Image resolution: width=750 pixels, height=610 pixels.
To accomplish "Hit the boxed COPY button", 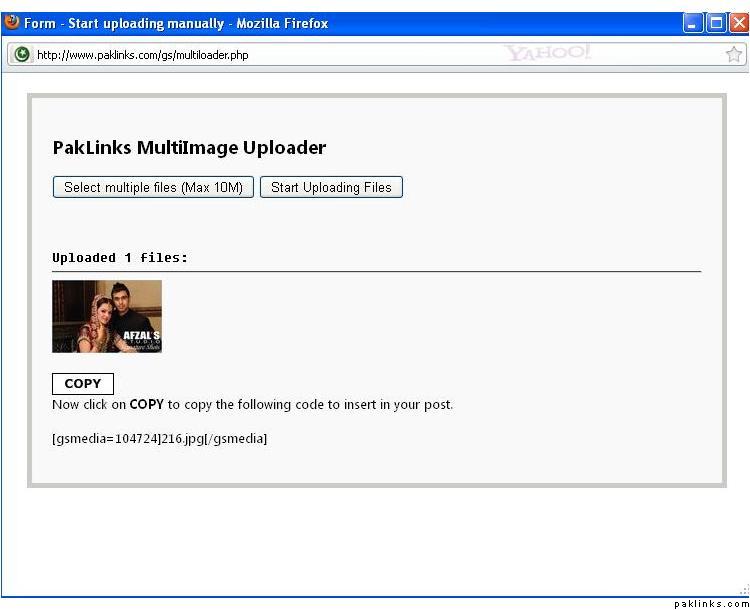I will click(83, 384).
